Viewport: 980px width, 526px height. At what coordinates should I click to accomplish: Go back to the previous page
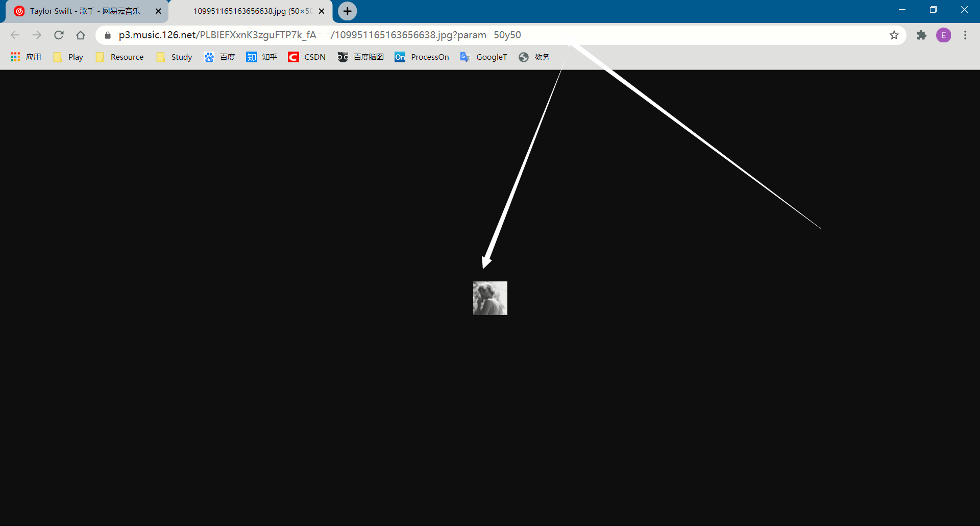[15, 35]
